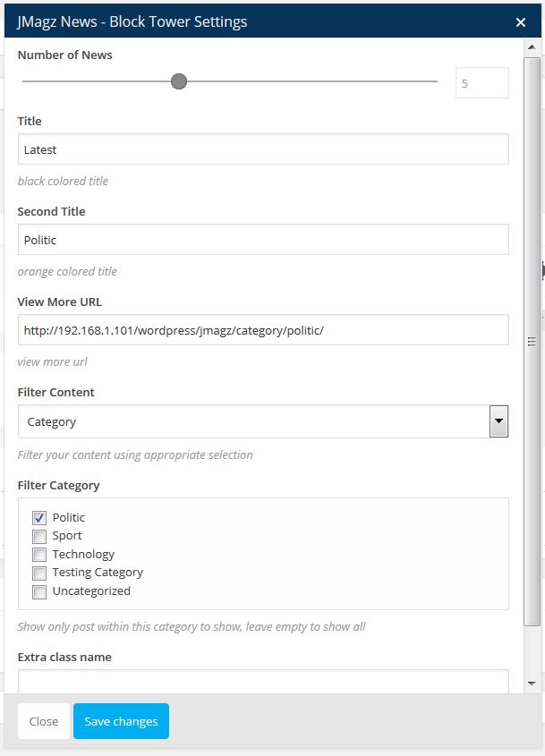This screenshot has height=756, width=545.
Task: Click the Title field containing Latest
Action: point(263,149)
